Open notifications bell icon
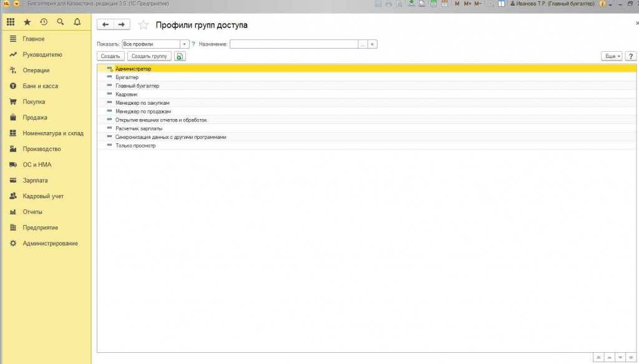The height and width of the screenshot is (364, 639). point(77,22)
